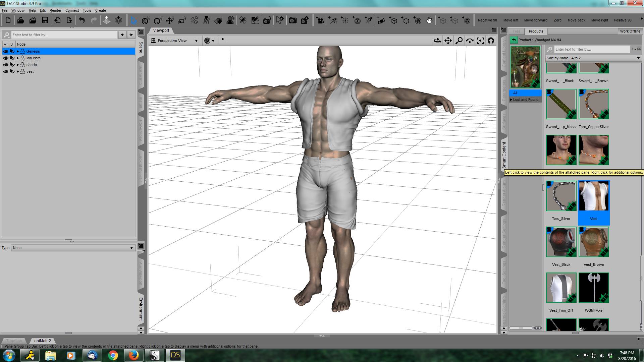Viewport: 644px width, 362px height.
Task: Click the Render camera icon
Action: [x=292, y=20]
